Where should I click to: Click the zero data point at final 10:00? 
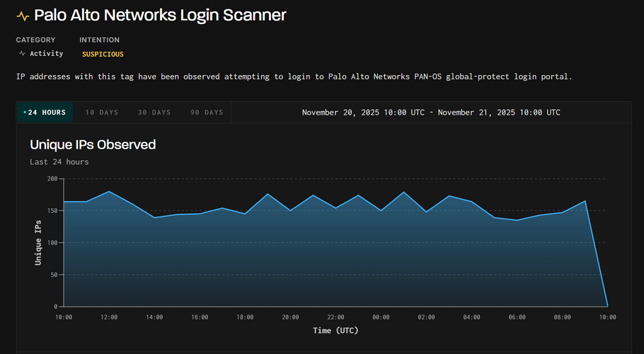click(x=607, y=306)
